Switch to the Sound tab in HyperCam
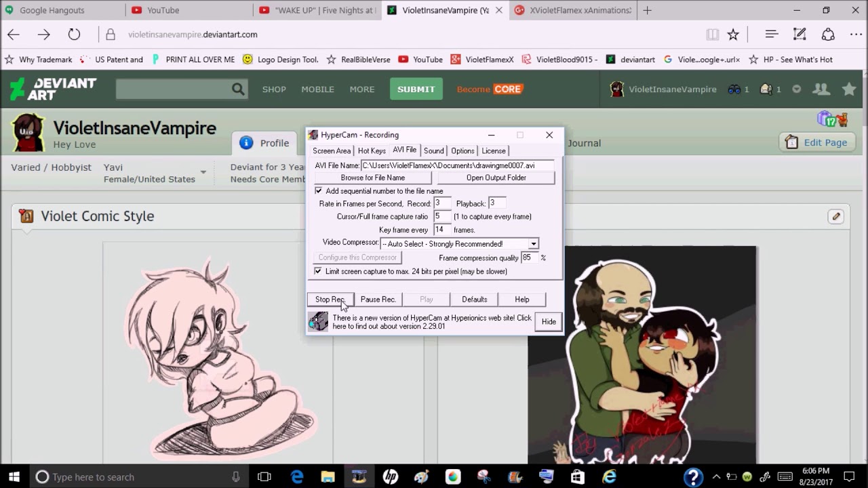The image size is (868, 488). pyautogui.click(x=434, y=150)
